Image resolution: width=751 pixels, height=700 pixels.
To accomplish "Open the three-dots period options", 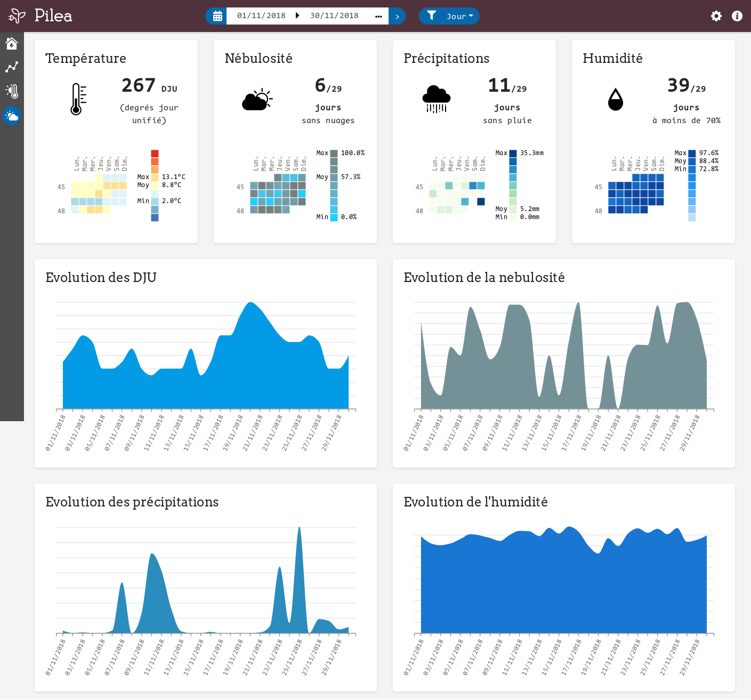I will (x=378, y=16).
